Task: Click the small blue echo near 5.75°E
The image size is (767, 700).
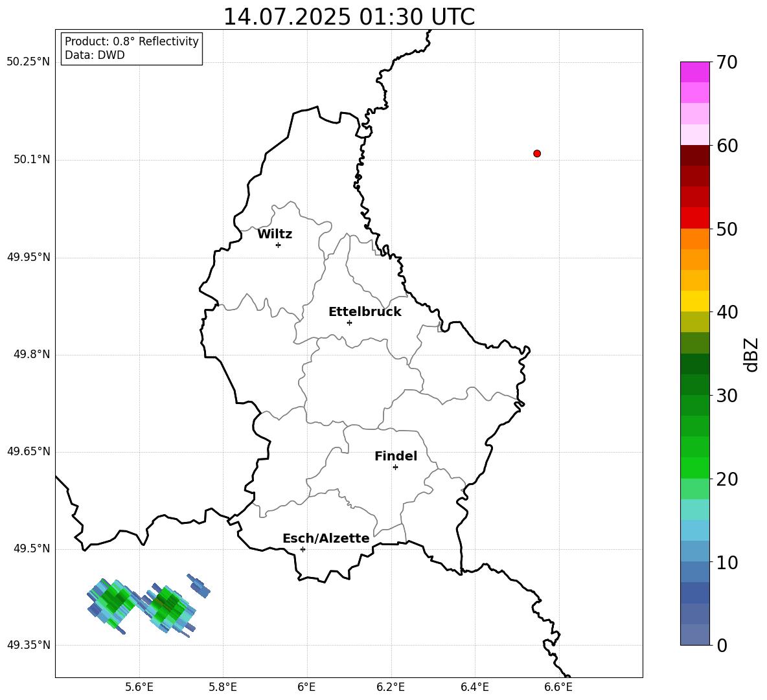Action: (x=199, y=585)
